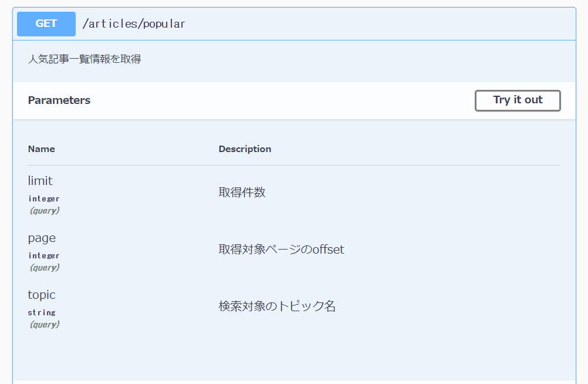The image size is (588, 384).
Task: Click the 取得対象ページのoffset description
Action: point(281,250)
